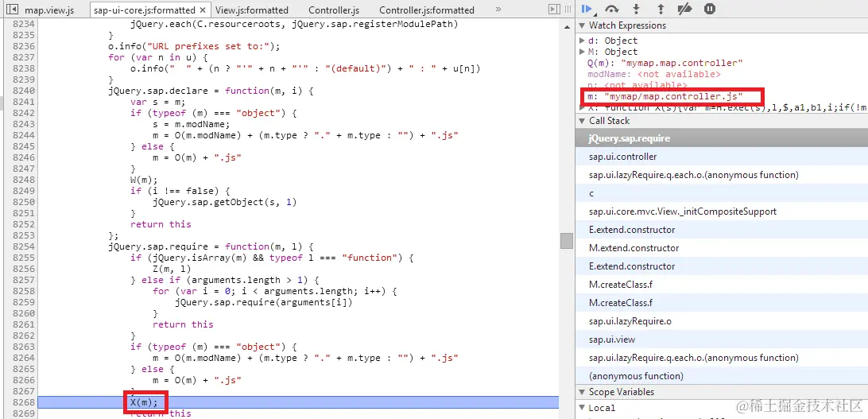Collapse the Local scope group
Screen dimensions: 868x419
(x=582, y=408)
